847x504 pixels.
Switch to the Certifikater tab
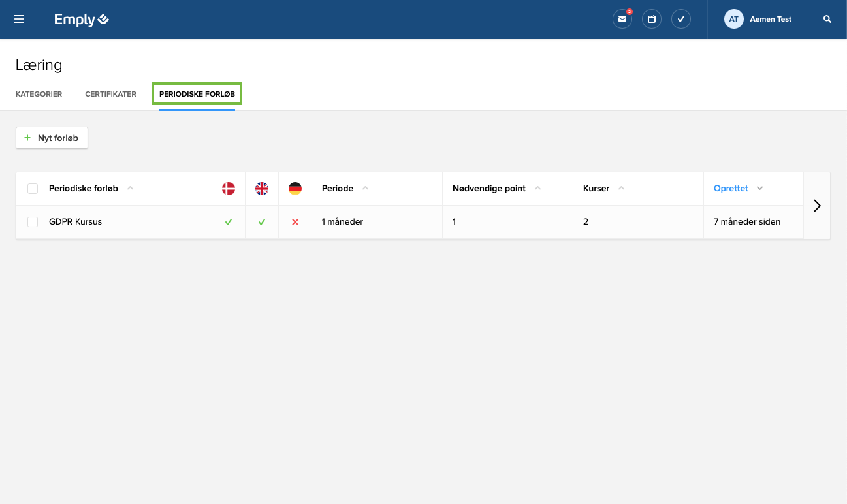tap(110, 94)
